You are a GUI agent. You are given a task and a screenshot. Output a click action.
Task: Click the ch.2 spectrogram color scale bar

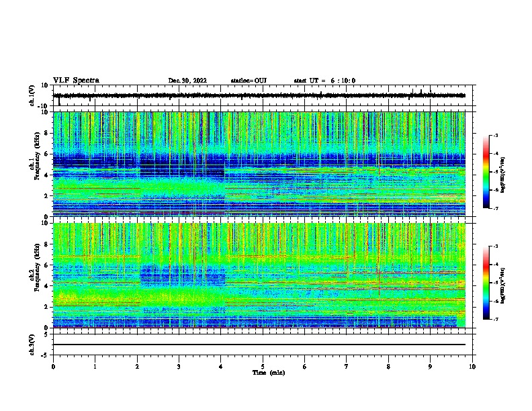coord(486,283)
